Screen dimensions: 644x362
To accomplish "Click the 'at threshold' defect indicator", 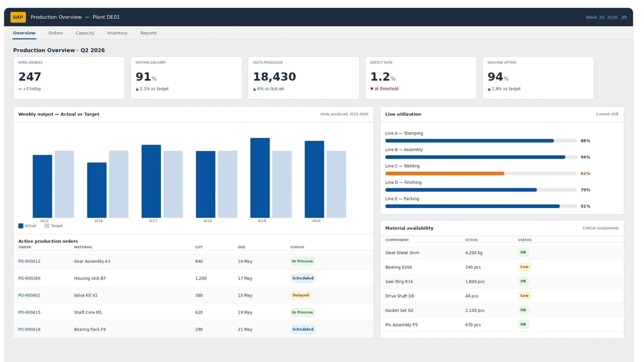I will (x=384, y=89).
